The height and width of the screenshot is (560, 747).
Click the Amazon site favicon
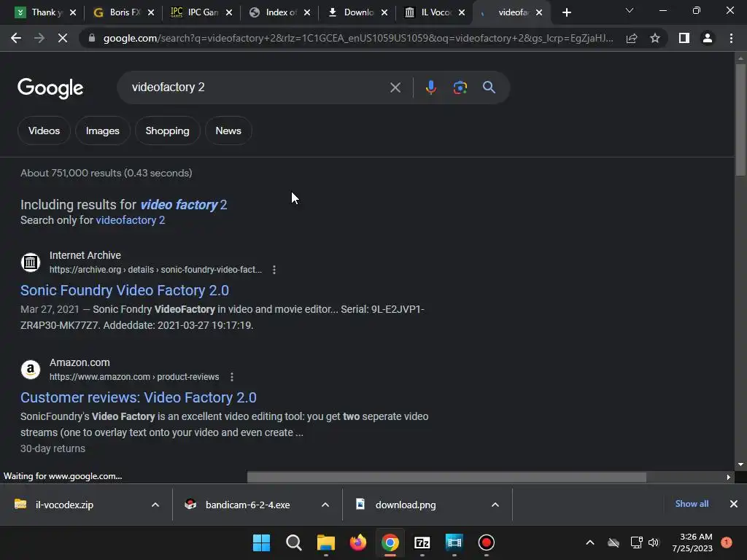click(31, 370)
